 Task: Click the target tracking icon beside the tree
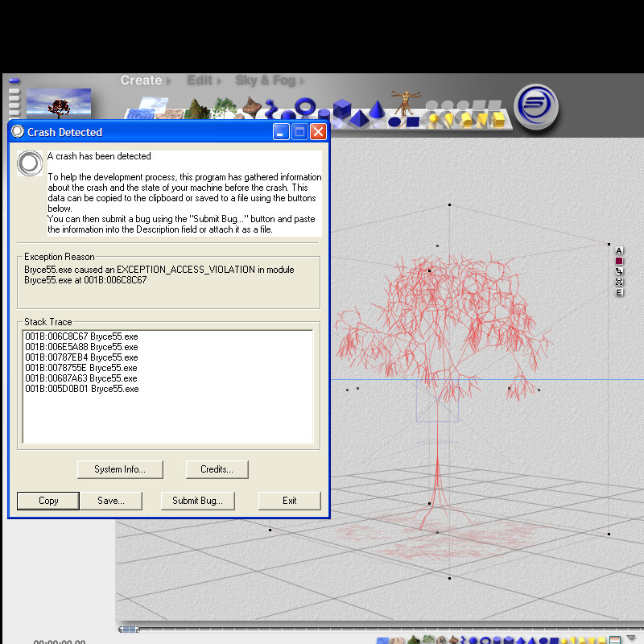click(x=619, y=282)
